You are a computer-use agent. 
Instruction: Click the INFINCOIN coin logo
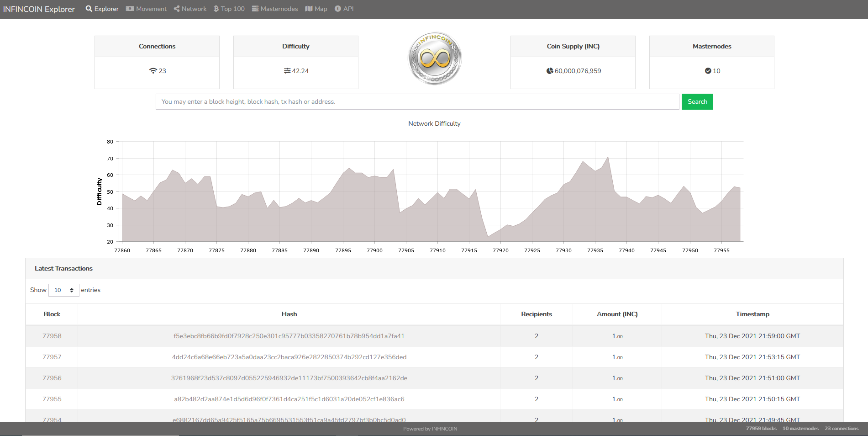435,58
